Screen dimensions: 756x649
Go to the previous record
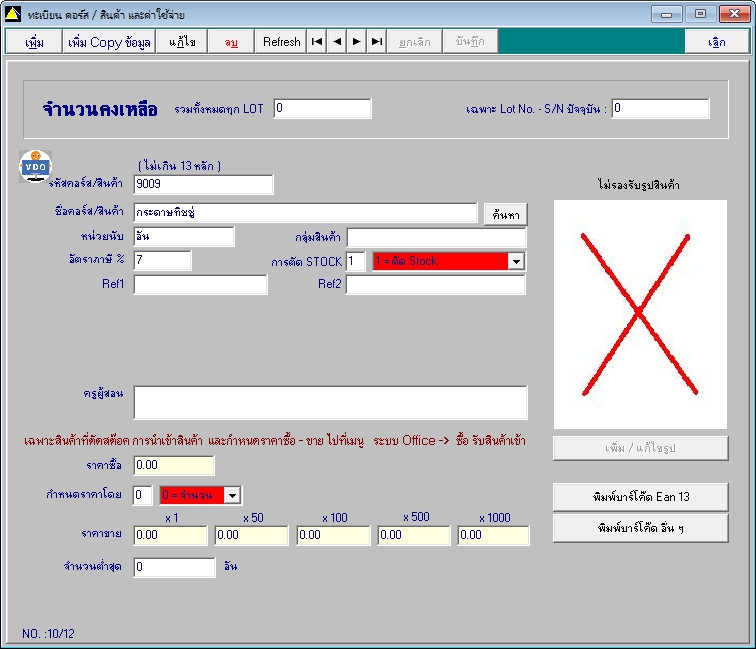tap(337, 41)
